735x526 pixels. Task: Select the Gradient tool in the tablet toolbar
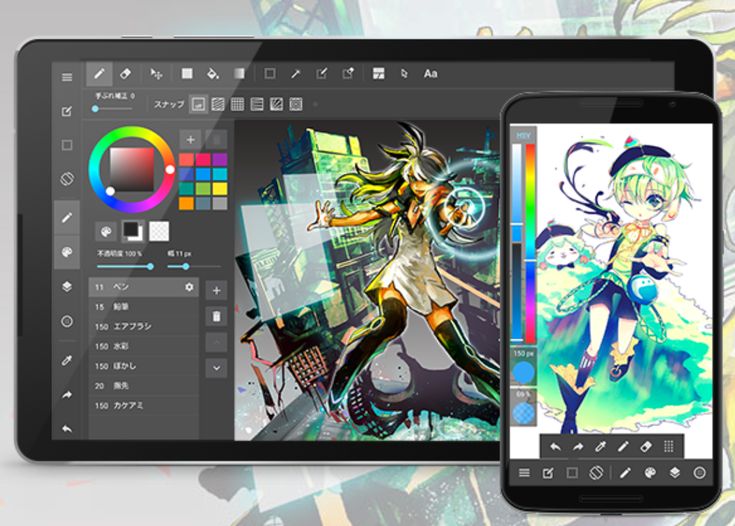239,74
